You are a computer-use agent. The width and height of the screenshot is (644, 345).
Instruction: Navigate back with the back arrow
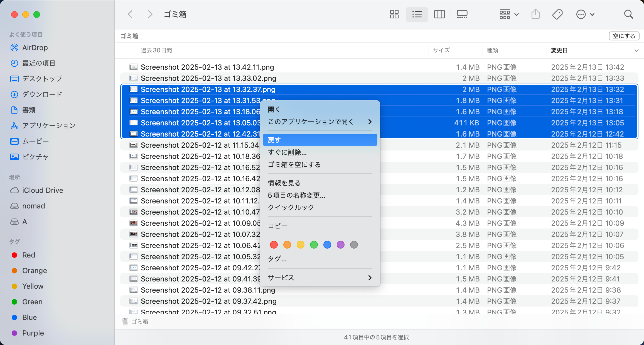point(130,14)
